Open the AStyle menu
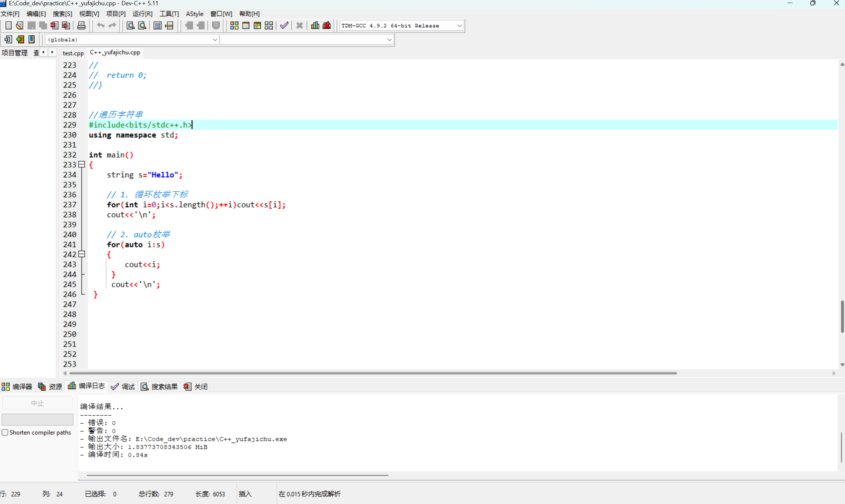Viewport: 845px width, 504px height. click(194, 14)
